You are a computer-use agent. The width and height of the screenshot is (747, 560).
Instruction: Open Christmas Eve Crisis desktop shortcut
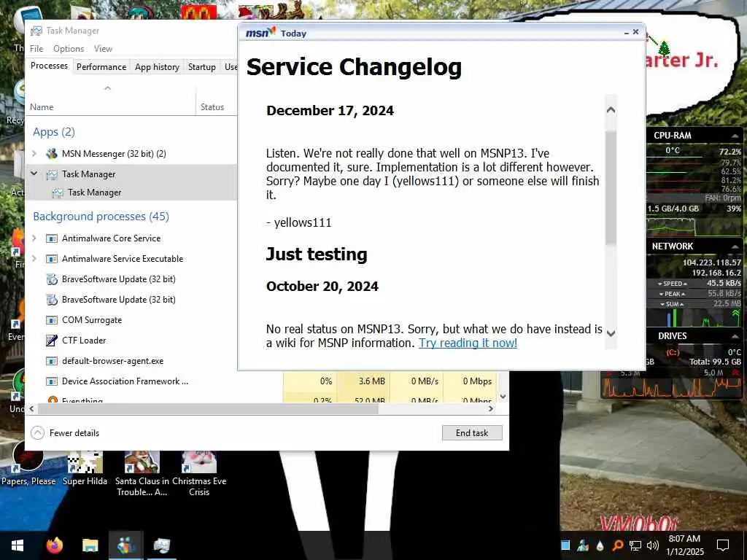pyautogui.click(x=199, y=474)
